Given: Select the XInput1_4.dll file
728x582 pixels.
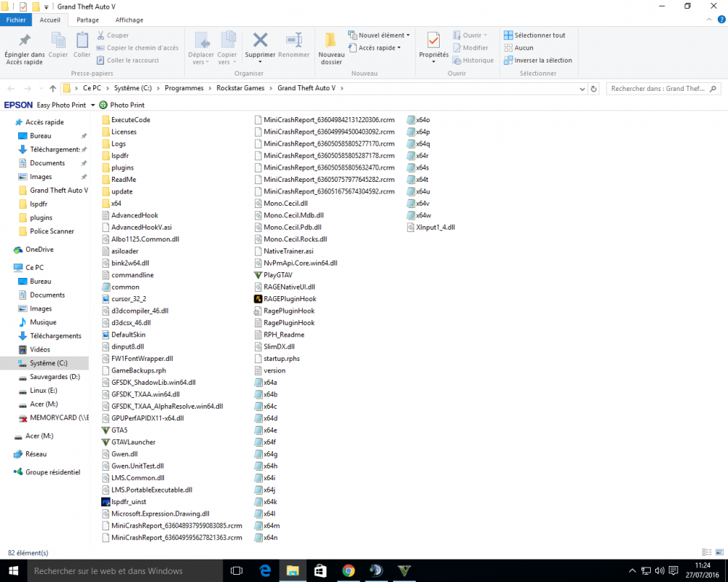Looking at the screenshot, I should click(x=431, y=228).
